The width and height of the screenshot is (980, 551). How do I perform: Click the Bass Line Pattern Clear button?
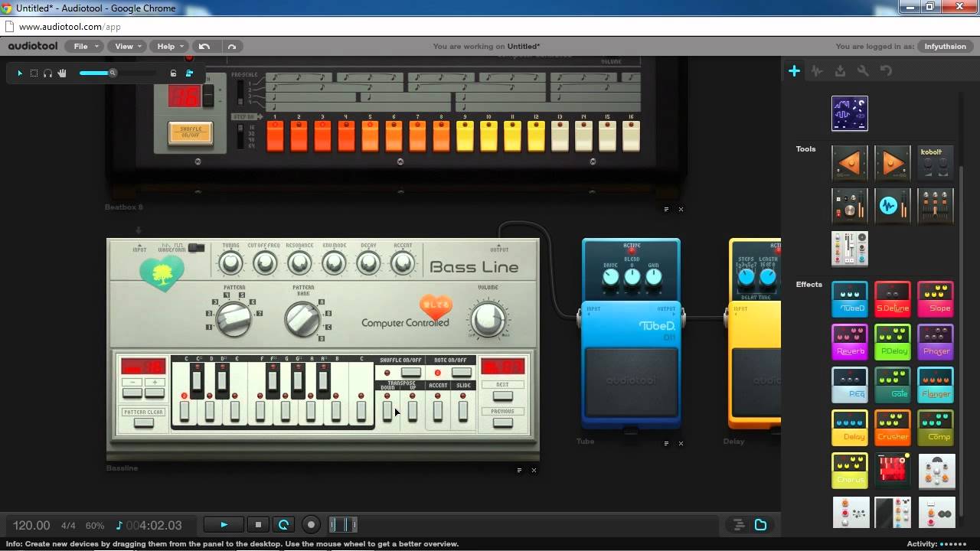coord(143,422)
